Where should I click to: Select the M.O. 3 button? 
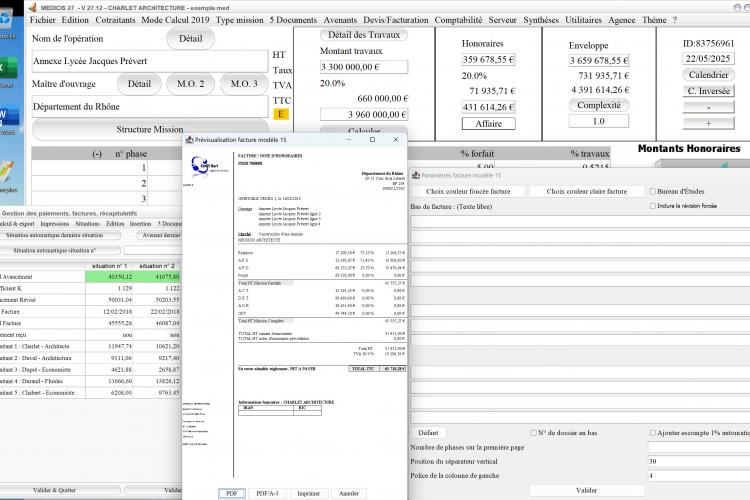[x=244, y=84]
